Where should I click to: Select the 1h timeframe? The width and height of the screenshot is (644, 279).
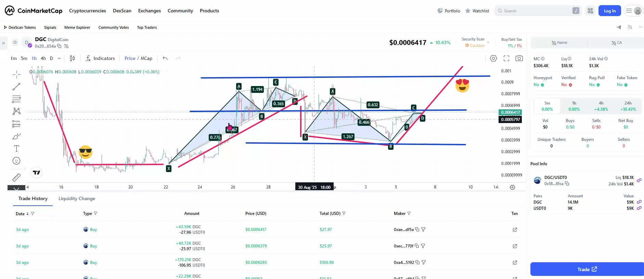34,58
